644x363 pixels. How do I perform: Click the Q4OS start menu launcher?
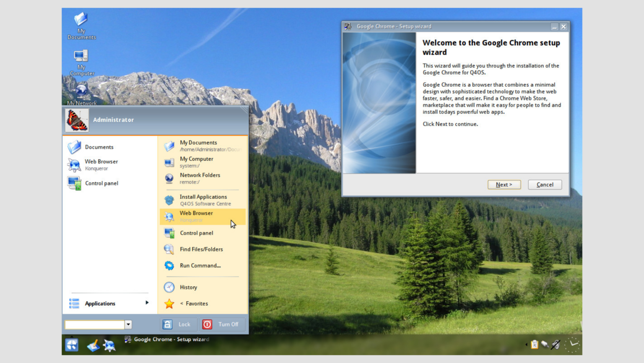click(72, 344)
